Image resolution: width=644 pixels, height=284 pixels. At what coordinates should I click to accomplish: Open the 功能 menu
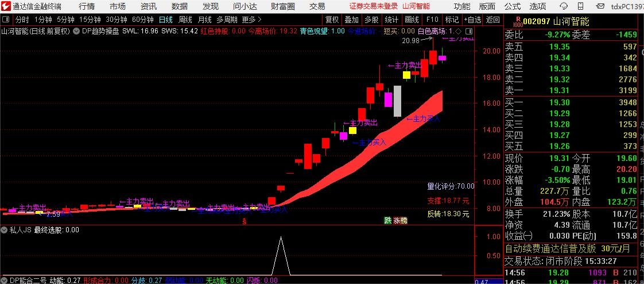(x=462, y=6)
